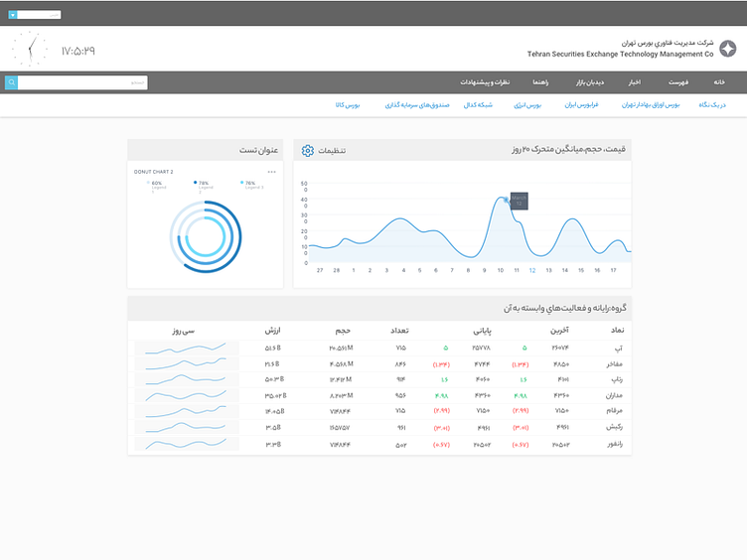Toggle the 76% legend on donut chart
This screenshot has width=747, height=560.
(x=248, y=184)
